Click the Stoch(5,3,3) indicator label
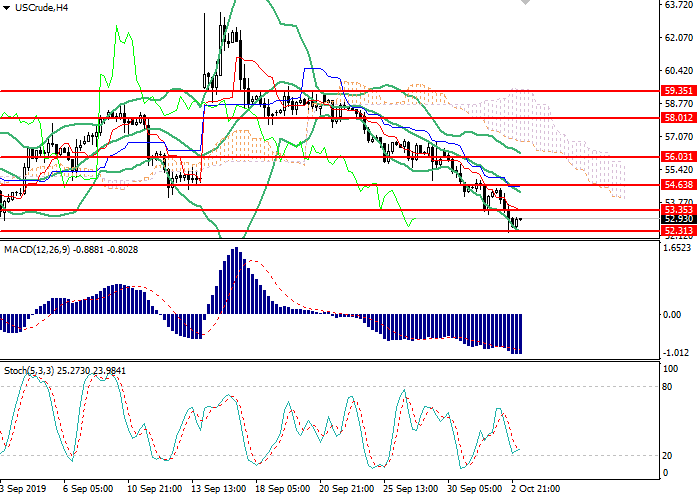This screenshot has height=500, width=700. tap(33, 371)
